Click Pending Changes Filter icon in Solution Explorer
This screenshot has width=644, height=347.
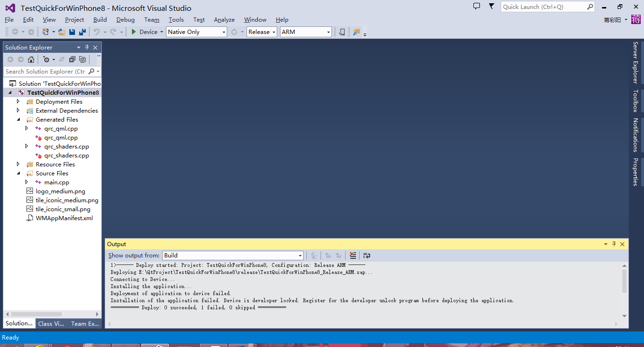coord(46,59)
